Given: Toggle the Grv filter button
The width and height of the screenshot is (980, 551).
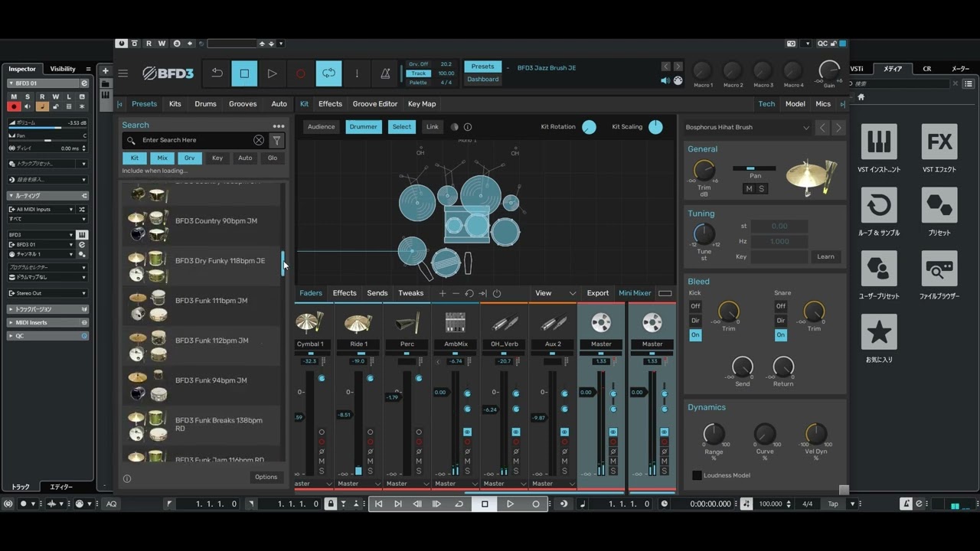Looking at the screenshot, I should click(189, 158).
